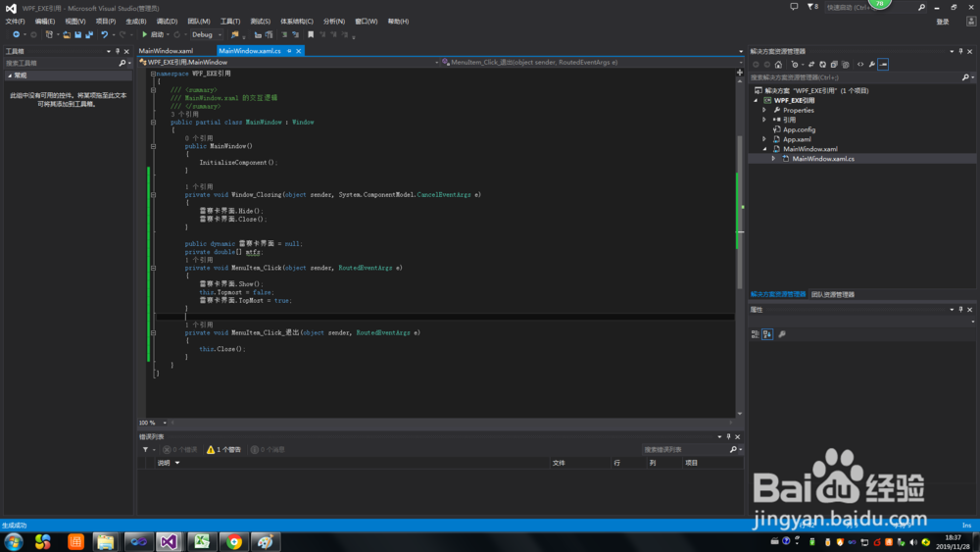This screenshot has width=980, height=552.
Task: Switch to the Solution Explorer (解决方案资源管理器) bottom tab
Action: [778, 294]
